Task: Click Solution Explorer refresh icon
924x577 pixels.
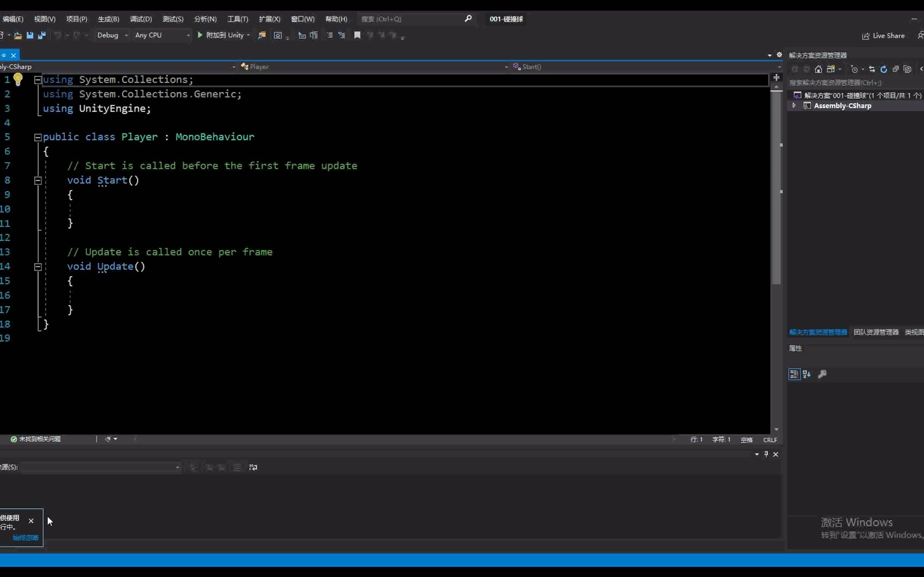Action: coord(884,69)
